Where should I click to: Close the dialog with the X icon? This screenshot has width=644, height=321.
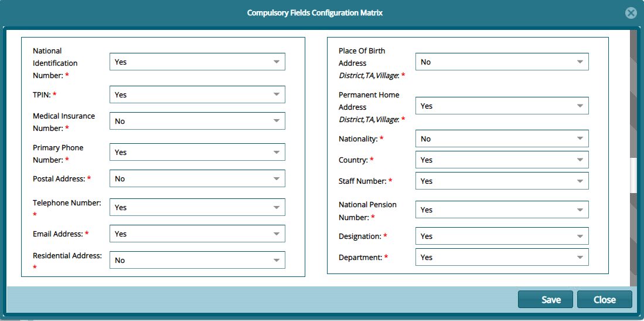[631, 13]
